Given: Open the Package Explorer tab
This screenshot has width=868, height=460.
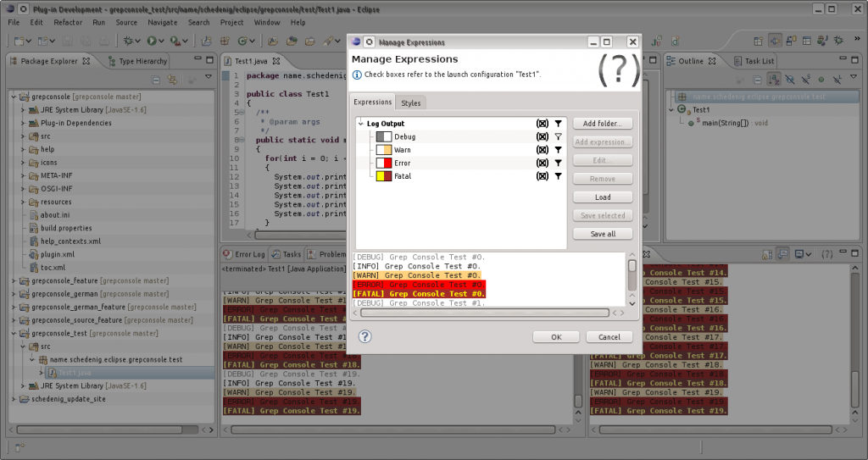Looking at the screenshot, I should (x=50, y=61).
